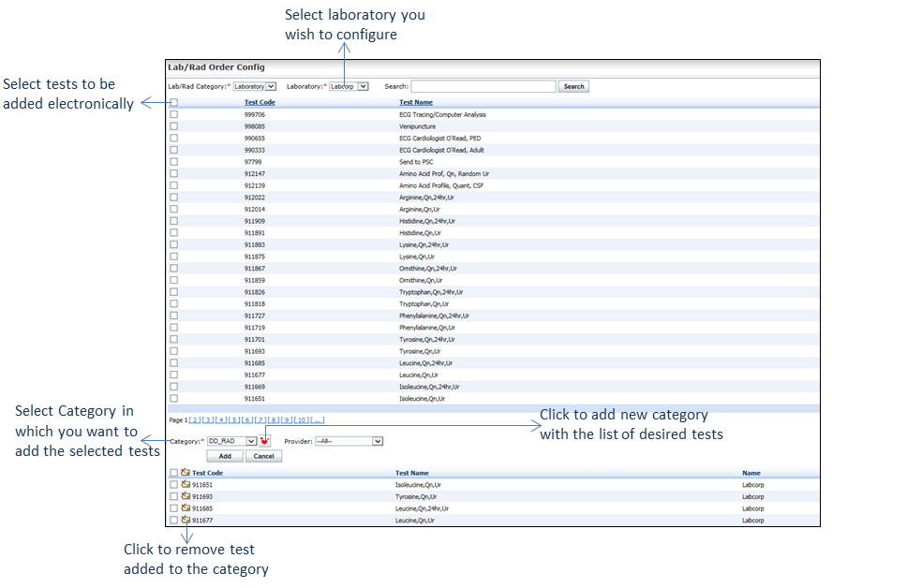
Task: Click the [...] more pages link
Action: (x=318, y=419)
